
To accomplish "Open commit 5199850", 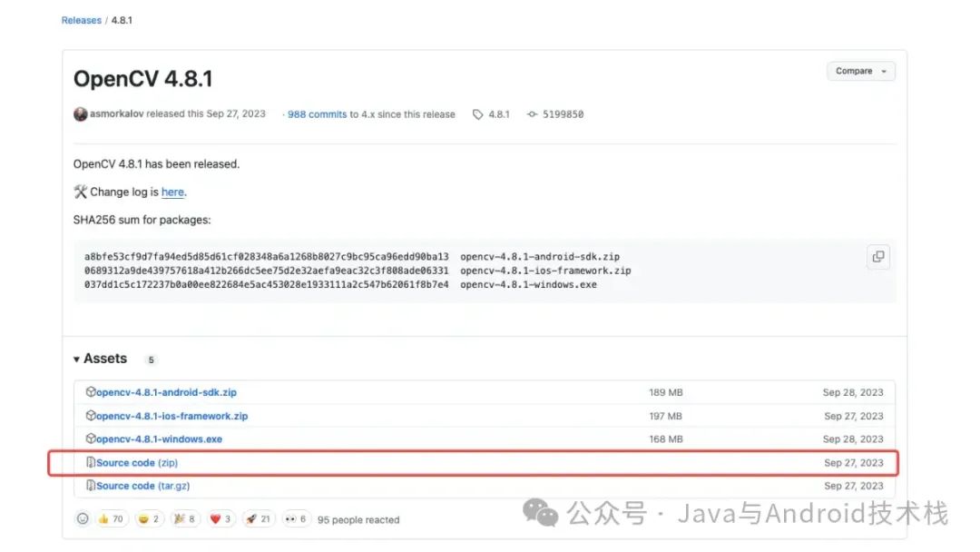I will pyautogui.click(x=563, y=114).
